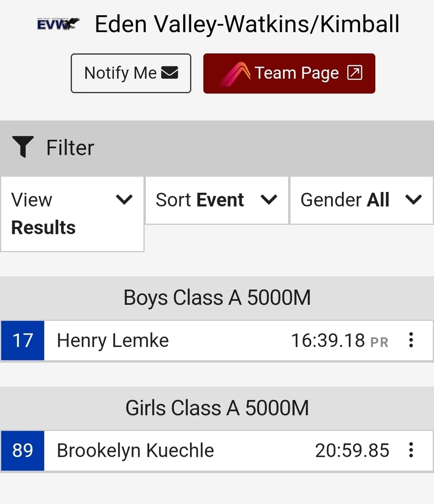Viewport: 434px width, 504px height.
Task: Click the Athletic.net logo on Team Page button
Action: [x=235, y=74]
